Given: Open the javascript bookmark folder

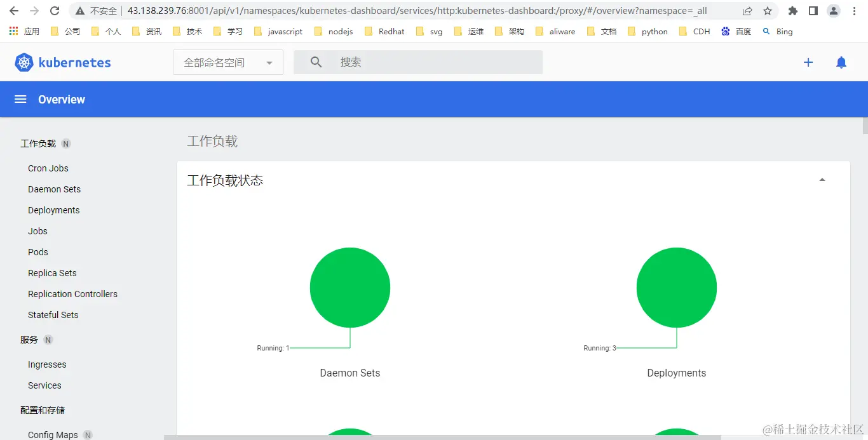Looking at the screenshot, I should pyautogui.click(x=278, y=31).
